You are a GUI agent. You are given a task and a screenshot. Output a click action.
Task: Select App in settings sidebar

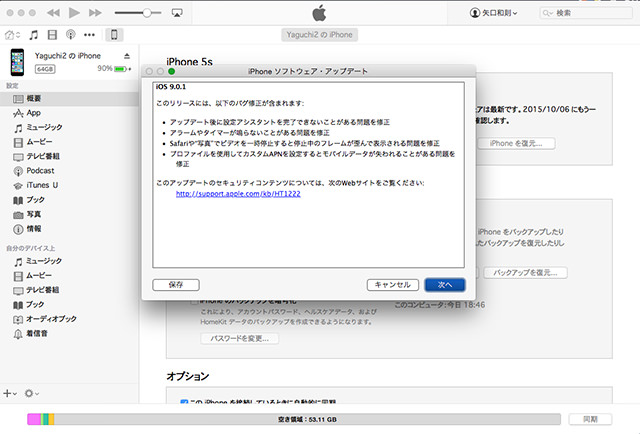click(x=69, y=113)
